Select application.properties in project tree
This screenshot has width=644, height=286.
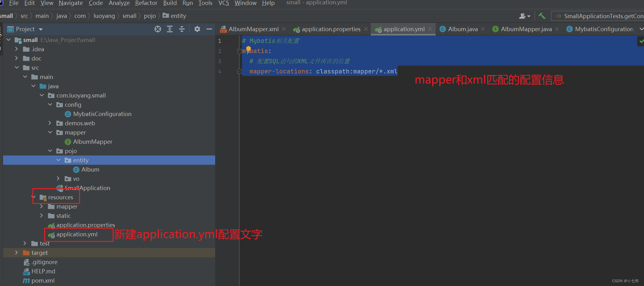click(x=86, y=225)
